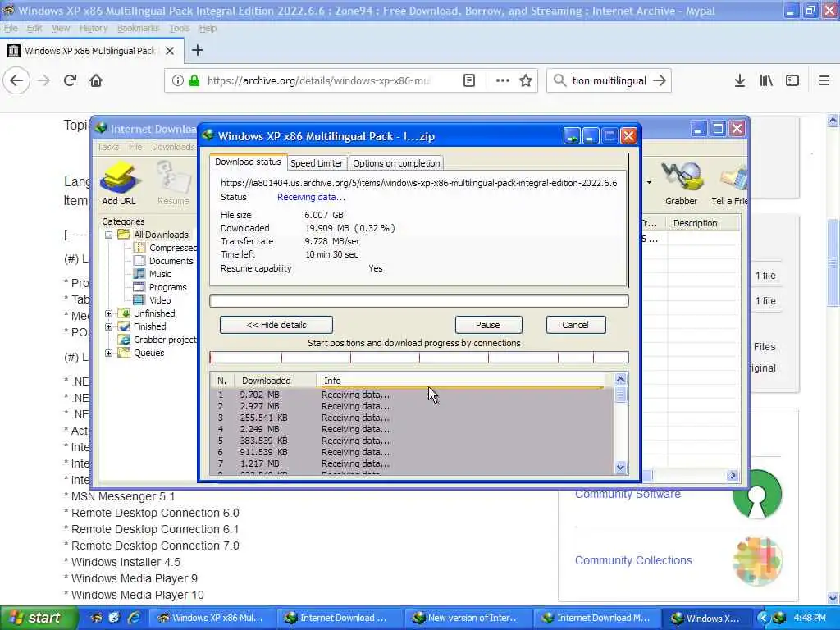Viewport: 840px width, 630px height.
Task: Switch to Options on completion tab
Action: [396, 163]
